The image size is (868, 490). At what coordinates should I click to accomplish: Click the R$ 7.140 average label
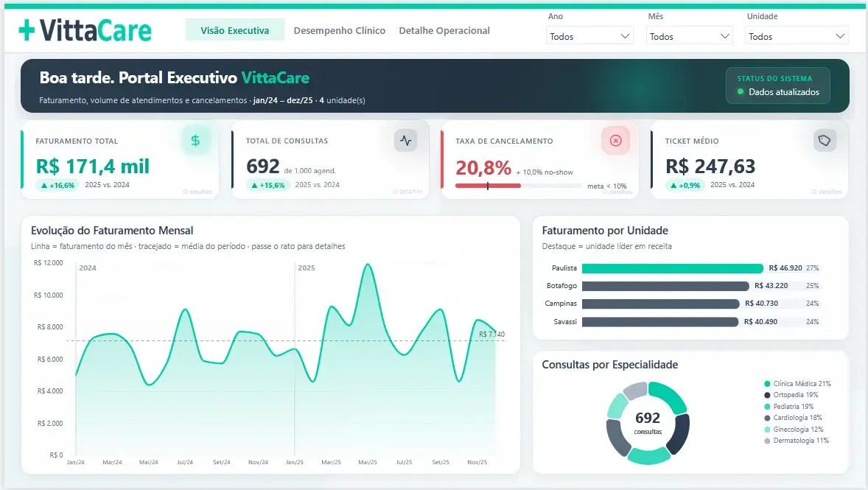tap(491, 335)
